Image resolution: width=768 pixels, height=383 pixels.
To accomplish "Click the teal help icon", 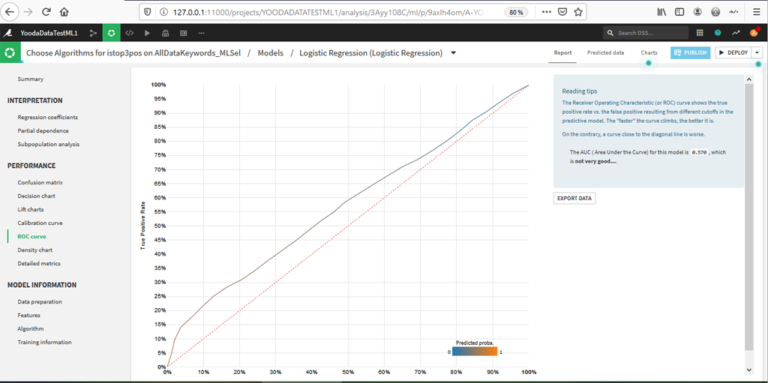I will point(718,33).
